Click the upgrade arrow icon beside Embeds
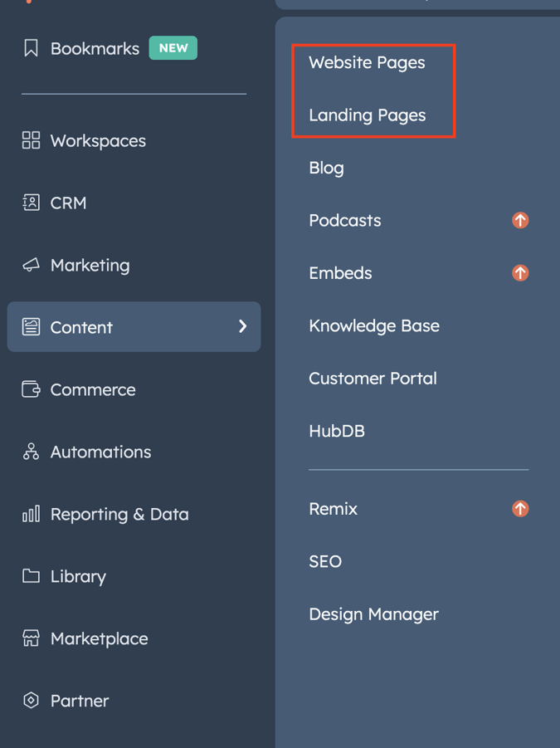Viewport: 560px width, 748px height. coord(520,273)
